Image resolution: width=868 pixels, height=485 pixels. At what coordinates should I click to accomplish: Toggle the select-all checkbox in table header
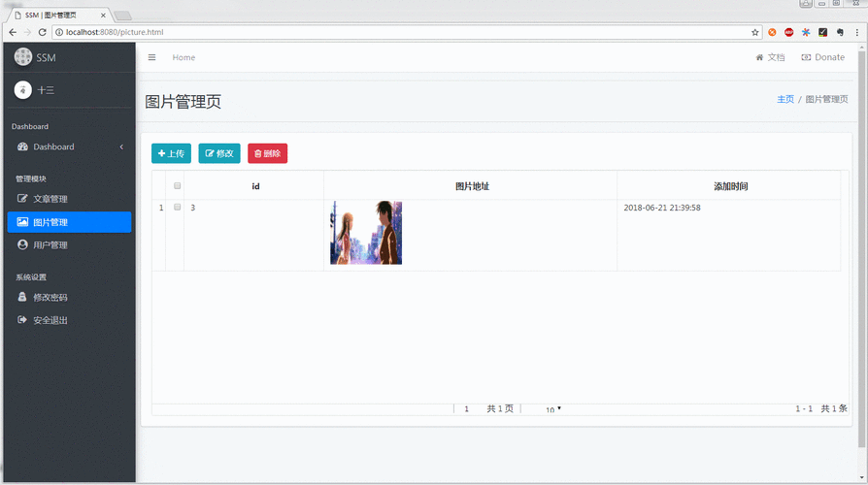pos(177,185)
